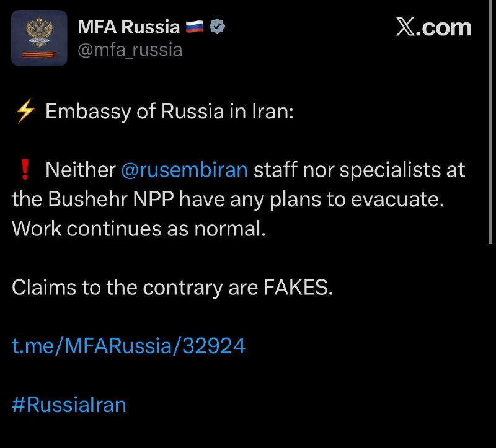Click the "Embassy of Russia in Iran:" line
496x448 pixels.
(x=169, y=112)
